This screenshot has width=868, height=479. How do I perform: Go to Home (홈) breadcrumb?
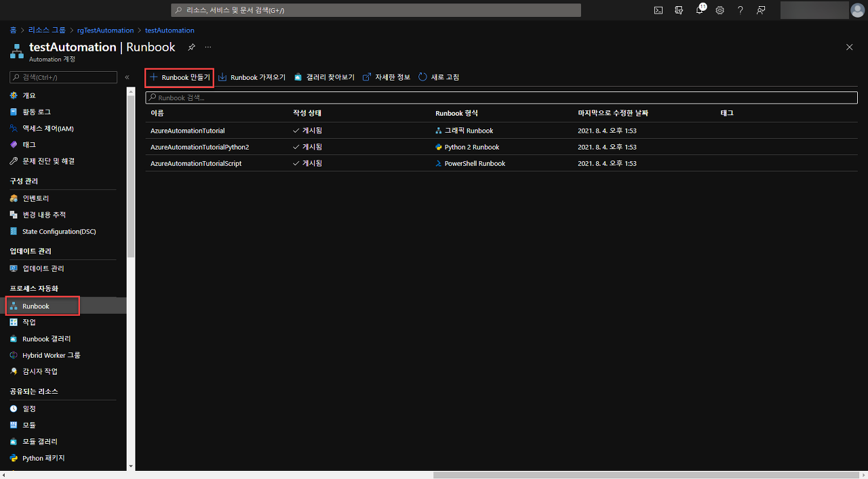[13, 30]
